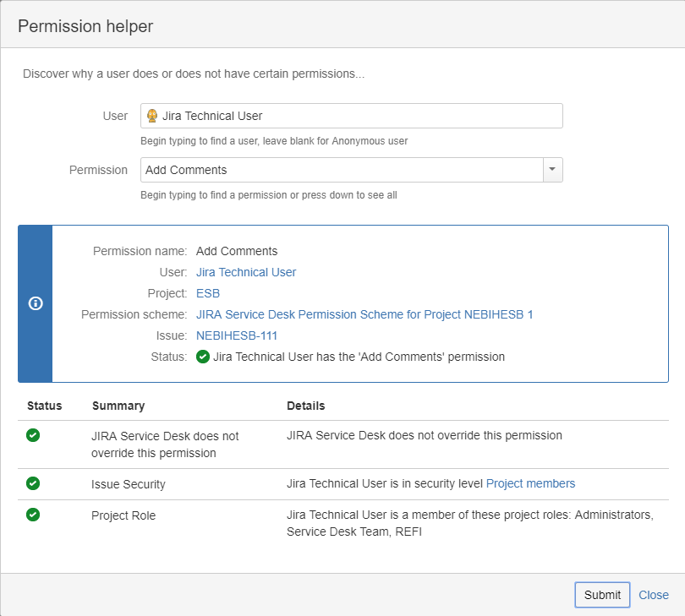The width and height of the screenshot is (685, 616).
Task: Click the status message about 'Add Comments' permission
Action: pyautogui.click(x=359, y=357)
